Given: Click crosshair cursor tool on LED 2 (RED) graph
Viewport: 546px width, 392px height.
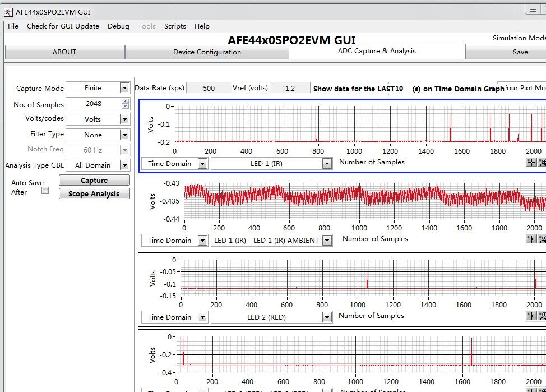Looking at the screenshot, I should click(531, 316).
